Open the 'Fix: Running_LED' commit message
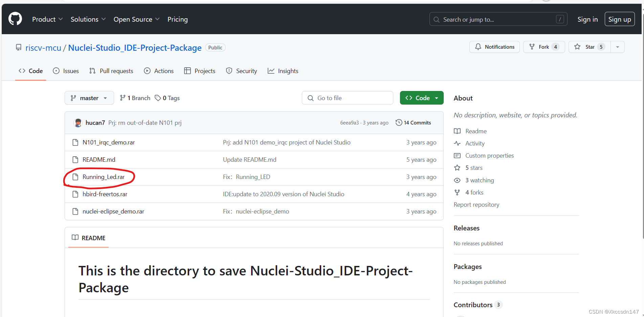 point(247,177)
